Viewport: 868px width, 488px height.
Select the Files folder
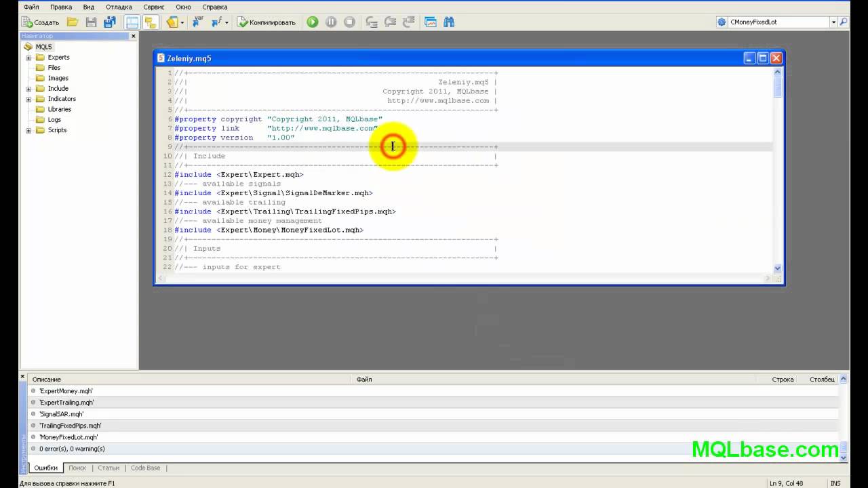pyautogui.click(x=54, y=68)
